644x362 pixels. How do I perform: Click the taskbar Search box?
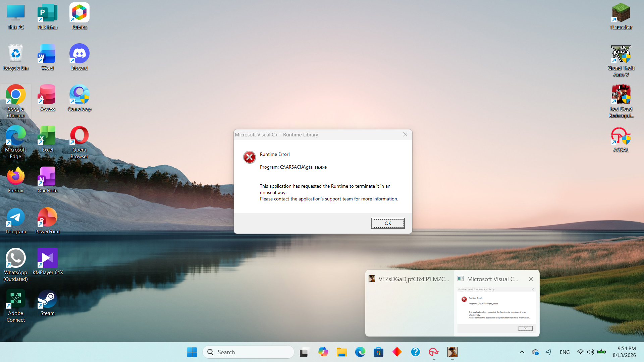tap(248, 352)
